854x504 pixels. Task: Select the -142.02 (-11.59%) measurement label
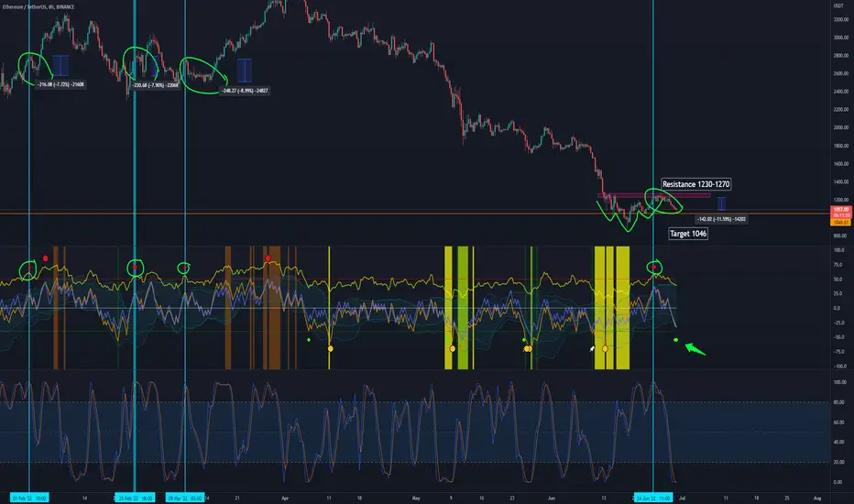[x=721, y=219]
